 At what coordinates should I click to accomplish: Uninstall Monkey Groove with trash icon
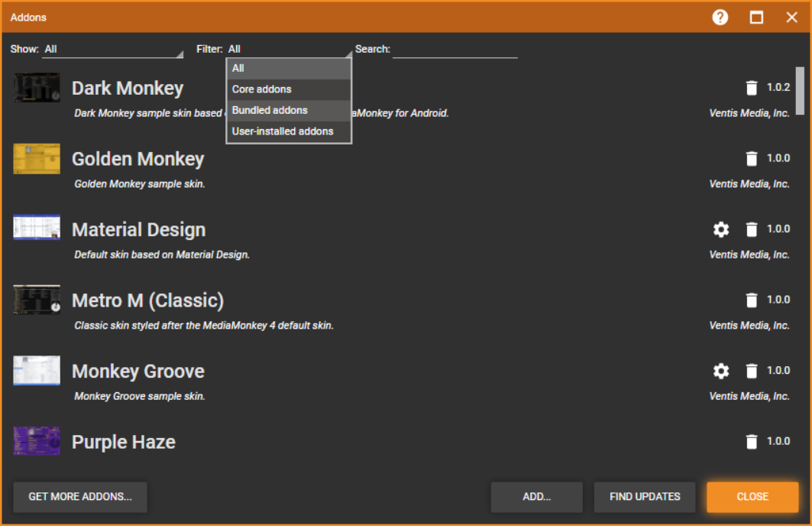pyautogui.click(x=752, y=371)
